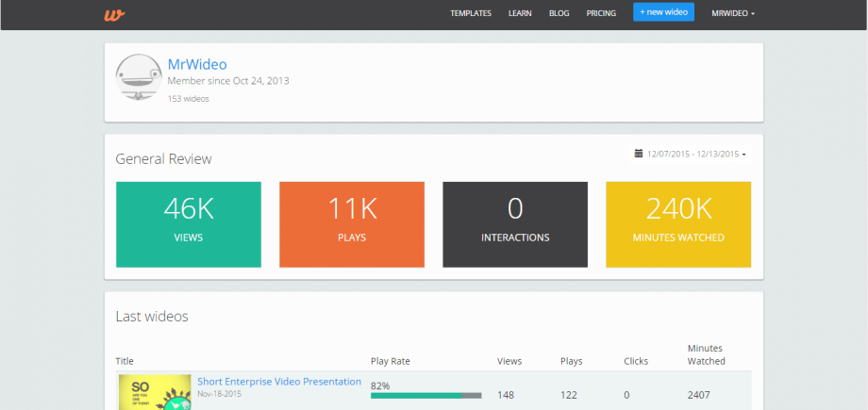This screenshot has height=410, width=868.
Task: Open the Blog link in navbar
Action: (x=559, y=14)
